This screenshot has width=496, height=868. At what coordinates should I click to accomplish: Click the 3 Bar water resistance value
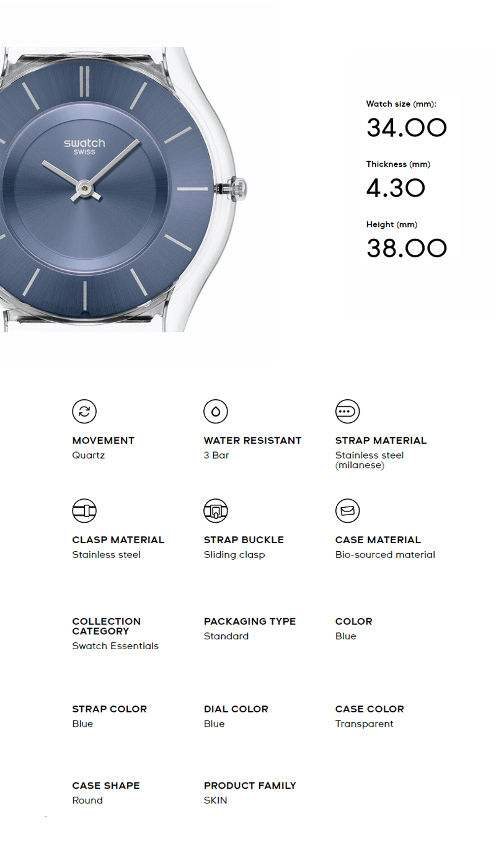216,455
